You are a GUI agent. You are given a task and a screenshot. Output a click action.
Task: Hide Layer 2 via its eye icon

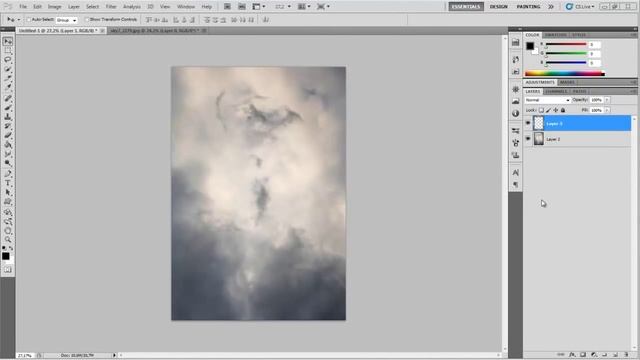(528, 139)
